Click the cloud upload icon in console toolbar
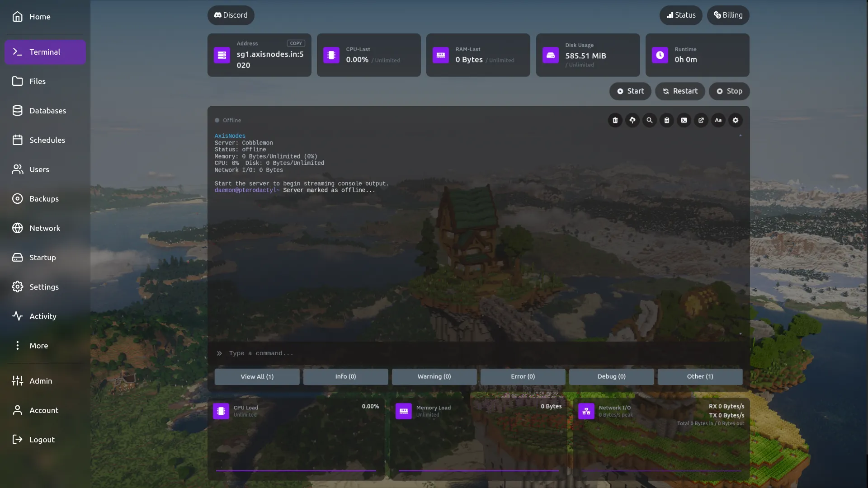Viewport: 868px width, 488px height. pyautogui.click(x=632, y=120)
